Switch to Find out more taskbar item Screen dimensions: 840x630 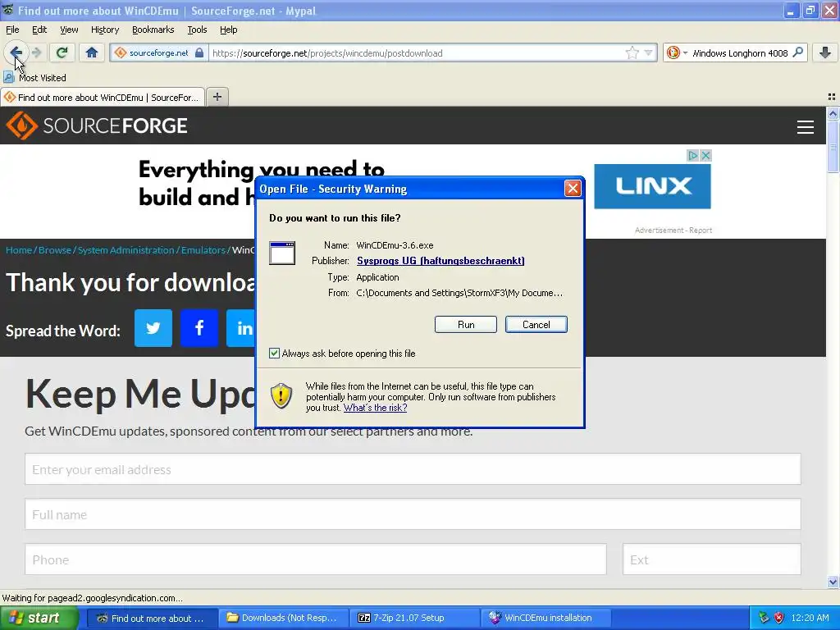coord(152,619)
